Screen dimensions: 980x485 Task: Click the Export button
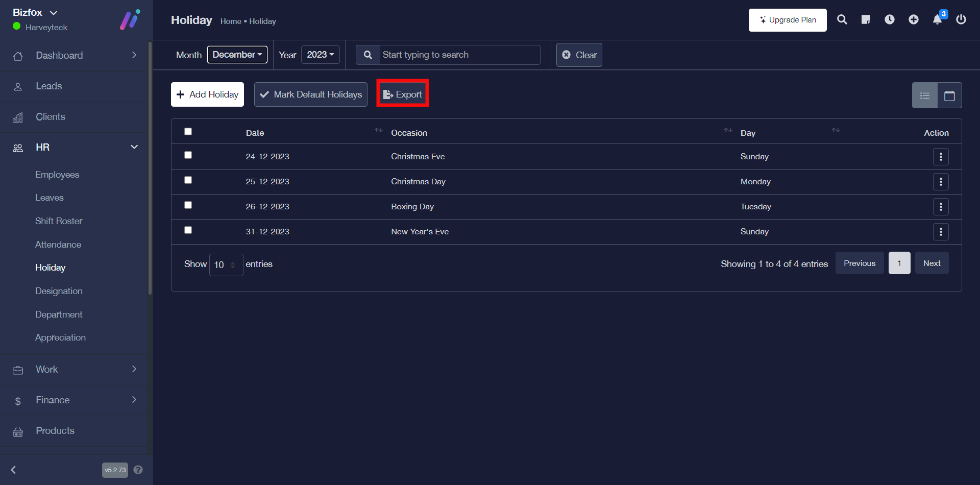pyautogui.click(x=403, y=94)
